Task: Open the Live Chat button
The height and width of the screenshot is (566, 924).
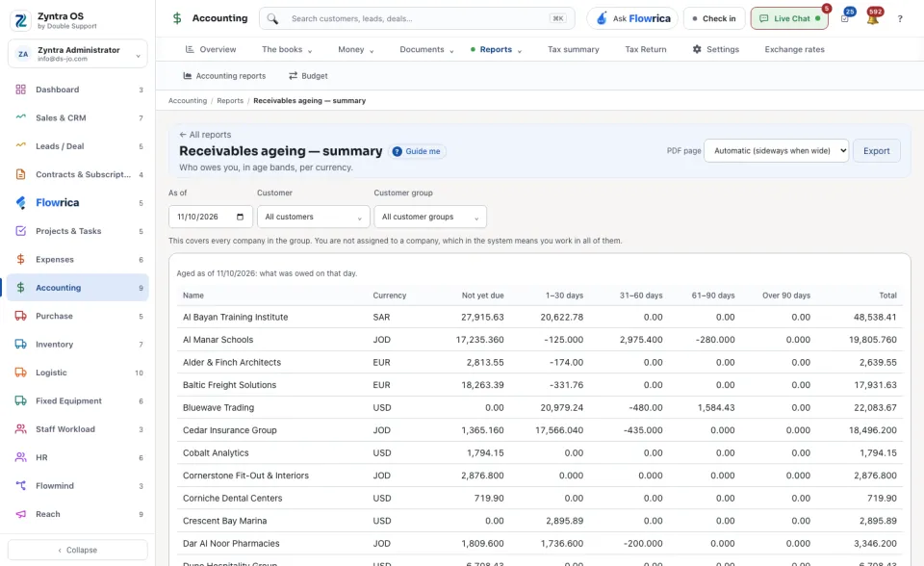Action: (789, 18)
